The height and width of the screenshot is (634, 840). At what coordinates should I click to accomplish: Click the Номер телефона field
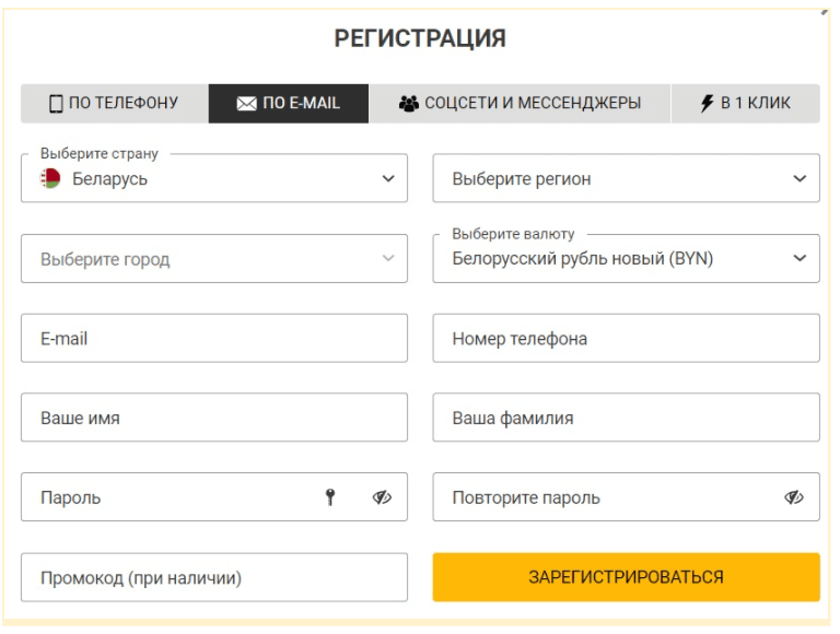[625, 338]
